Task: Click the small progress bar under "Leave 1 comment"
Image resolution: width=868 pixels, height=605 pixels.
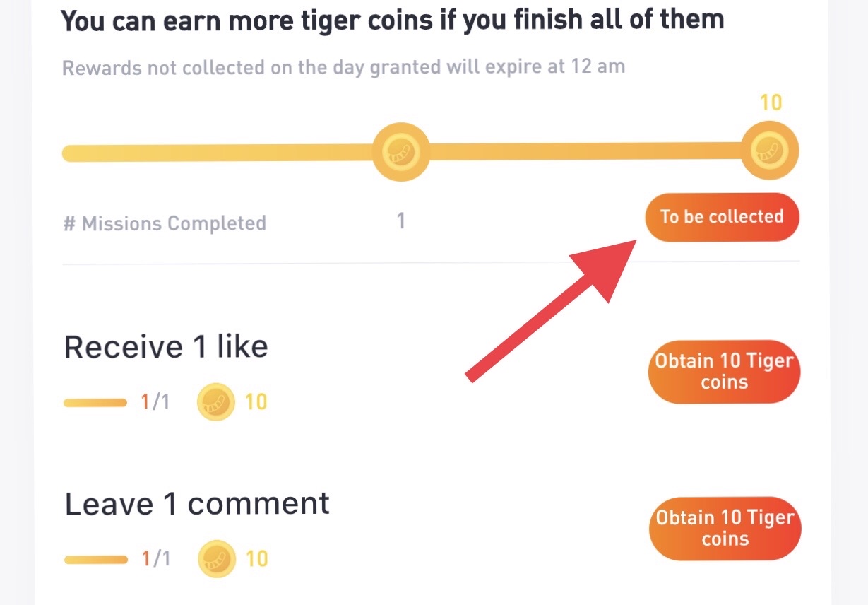Action: pyautogui.click(x=95, y=560)
